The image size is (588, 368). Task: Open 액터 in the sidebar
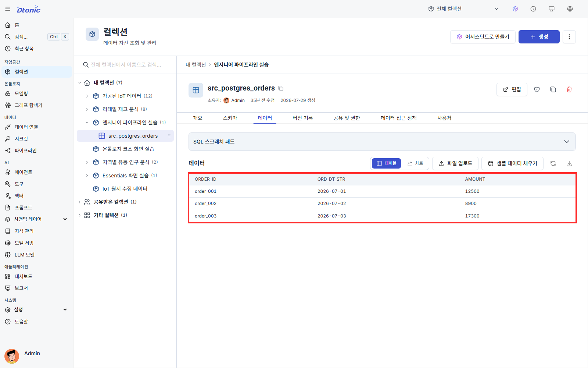coord(37,196)
